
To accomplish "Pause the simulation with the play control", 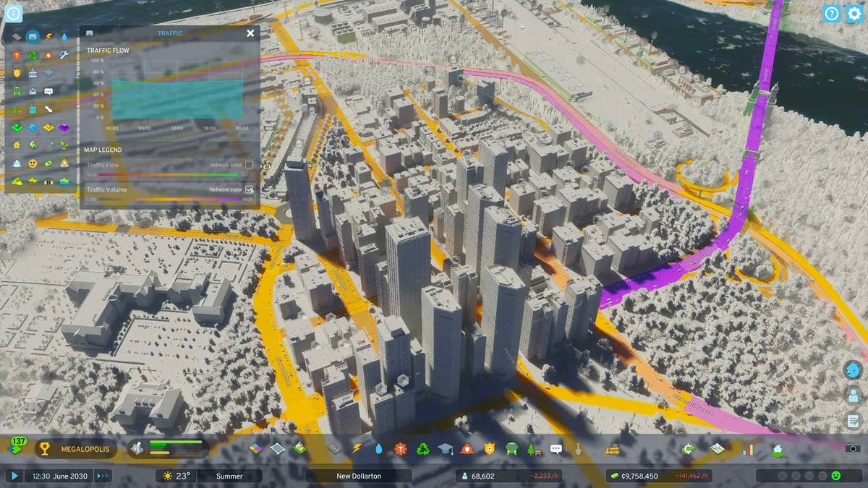I will (x=14, y=476).
